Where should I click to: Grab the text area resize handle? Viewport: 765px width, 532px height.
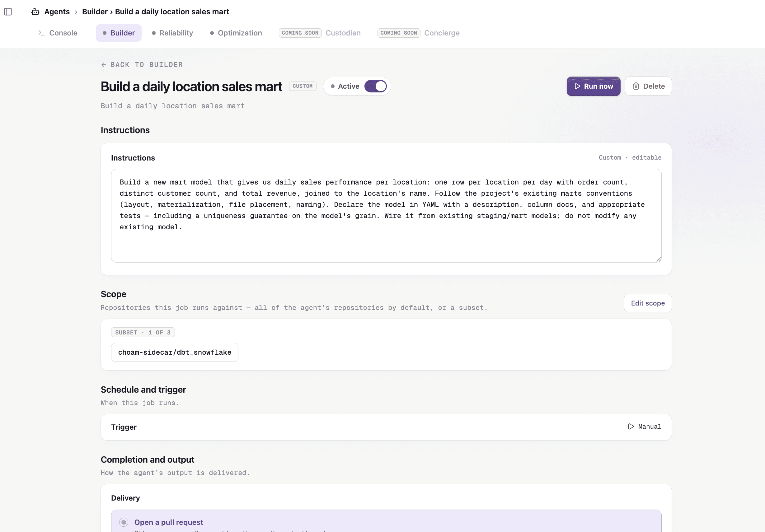tap(658, 259)
